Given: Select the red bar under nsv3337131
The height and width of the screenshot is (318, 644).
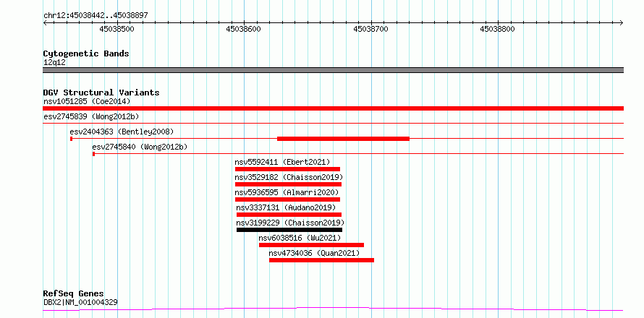Looking at the screenshot, I should (289, 215).
